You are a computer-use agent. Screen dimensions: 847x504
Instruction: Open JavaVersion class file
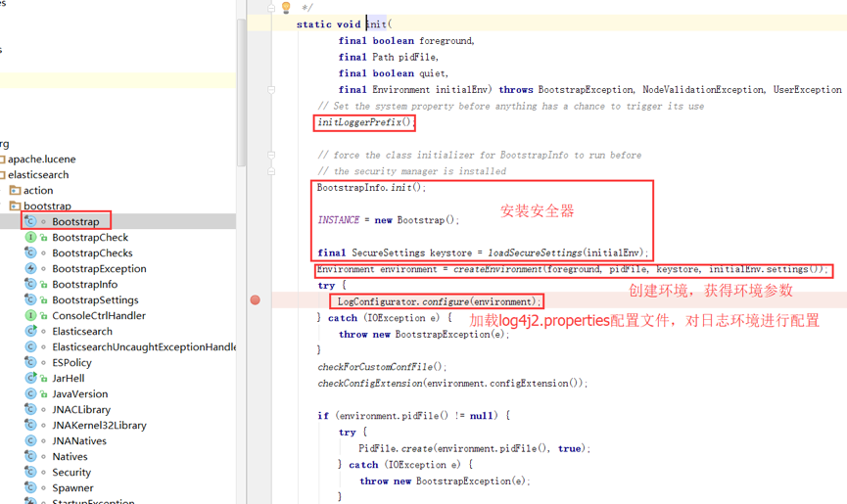tap(80, 394)
